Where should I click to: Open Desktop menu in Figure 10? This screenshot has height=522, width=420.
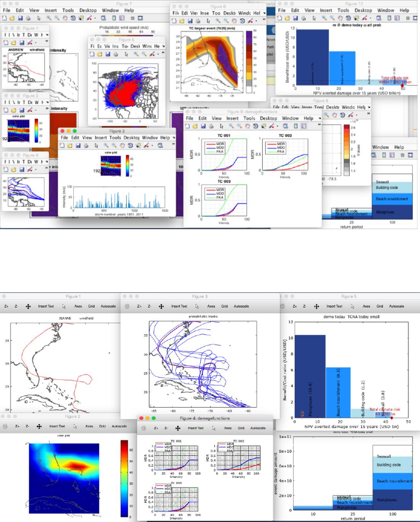point(363,10)
